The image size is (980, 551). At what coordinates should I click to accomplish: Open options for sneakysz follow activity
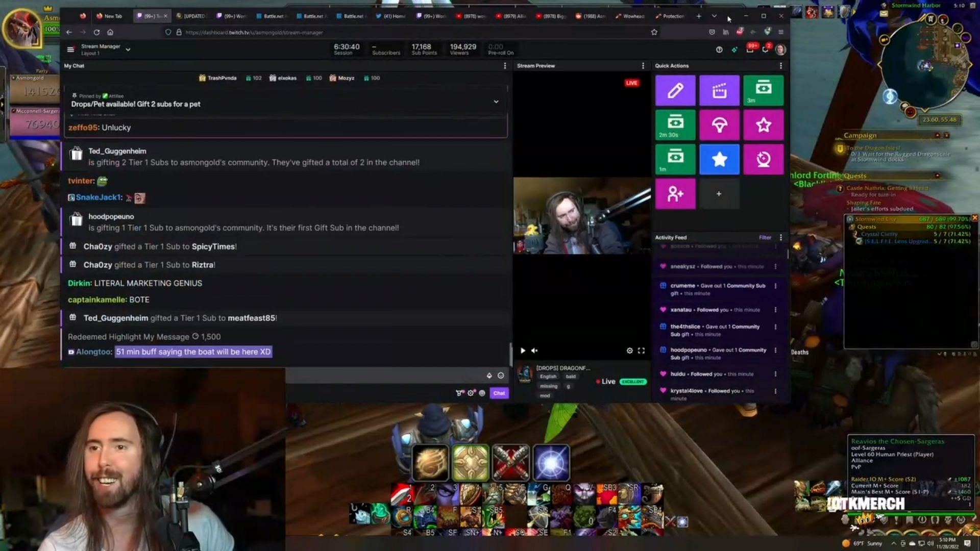[x=775, y=266]
